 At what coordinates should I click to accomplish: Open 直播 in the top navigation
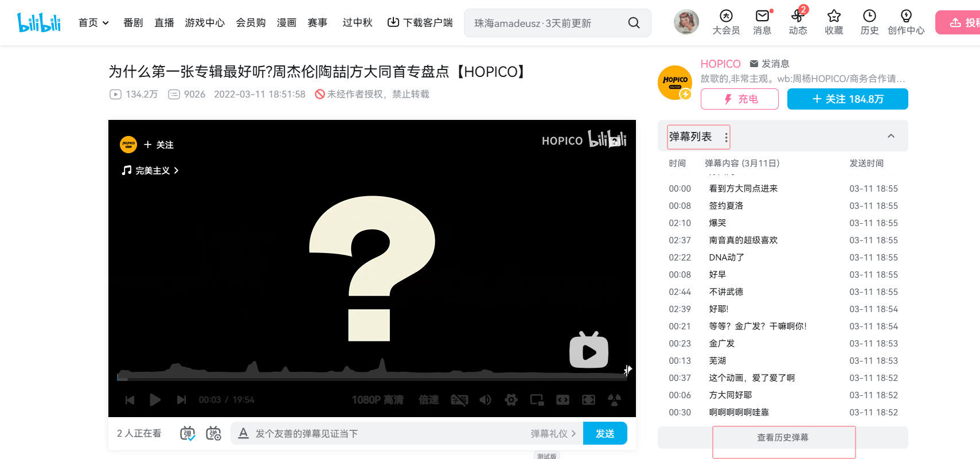coord(164,23)
